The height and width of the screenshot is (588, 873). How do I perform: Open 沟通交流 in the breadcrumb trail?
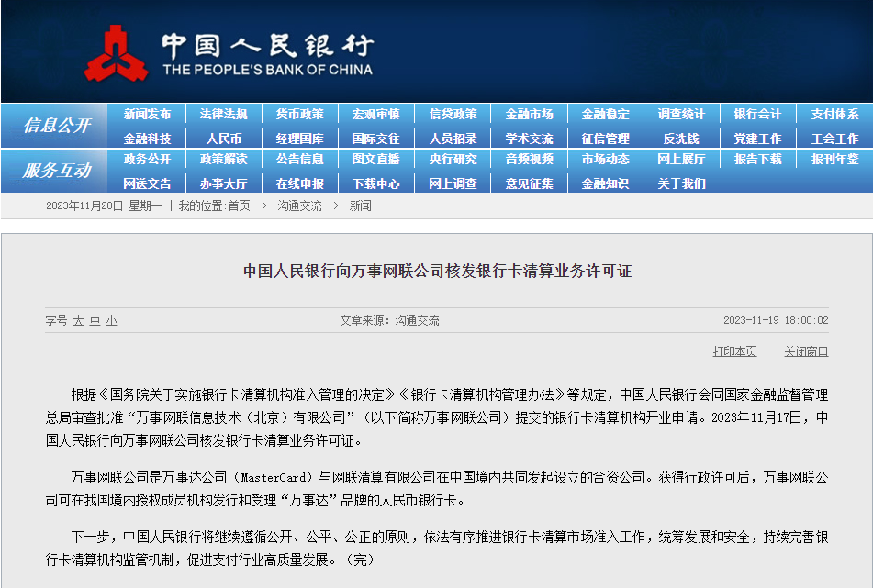coord(299,206)
